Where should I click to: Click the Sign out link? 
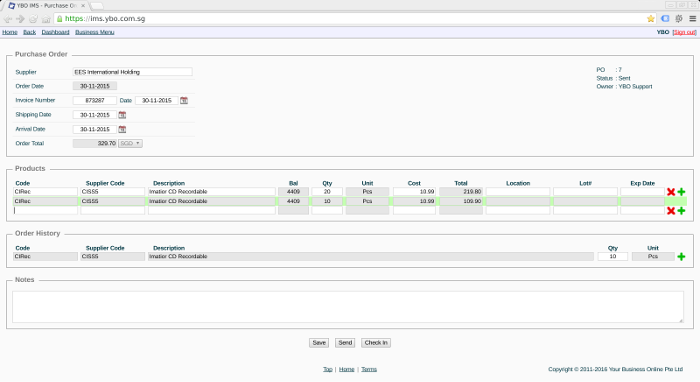(684, 32)
